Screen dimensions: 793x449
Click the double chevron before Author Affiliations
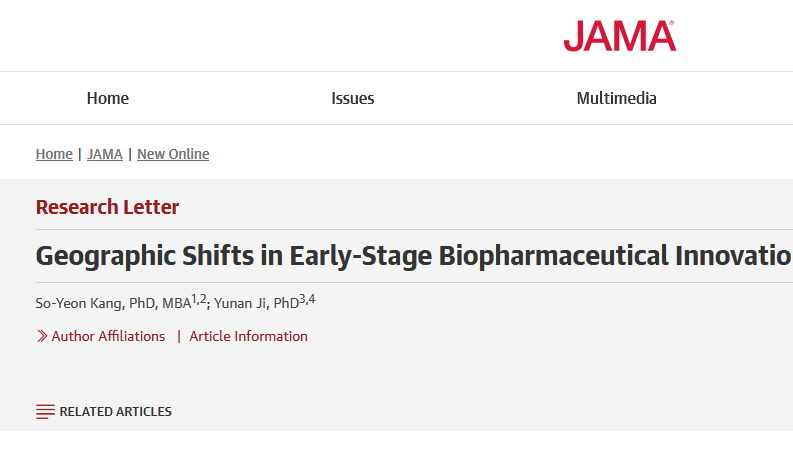pyautogui.click(x=42, y=336)
